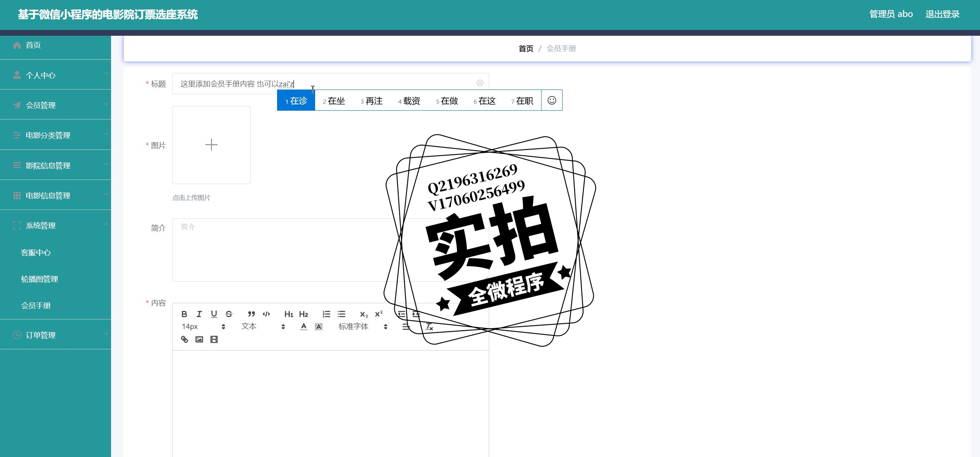The height and width of the screenshot is (457, 980).
Task: Collapse the 系统管理 sidebar menu
Action: (x=55, y=225)
